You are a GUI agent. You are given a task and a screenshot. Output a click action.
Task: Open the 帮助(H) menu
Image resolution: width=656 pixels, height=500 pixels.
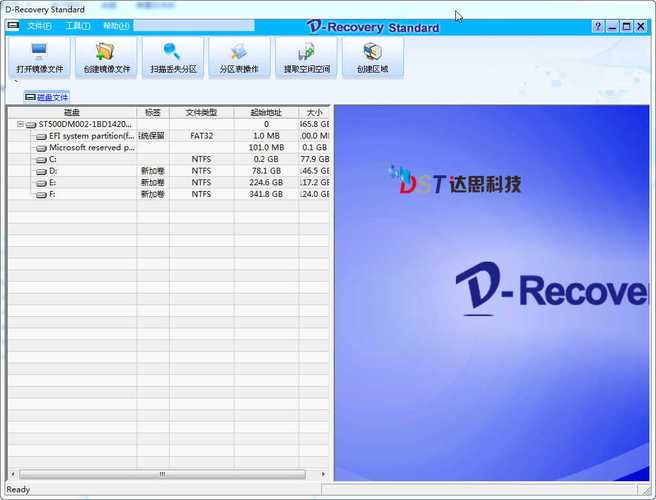click(x=116, y=26)
